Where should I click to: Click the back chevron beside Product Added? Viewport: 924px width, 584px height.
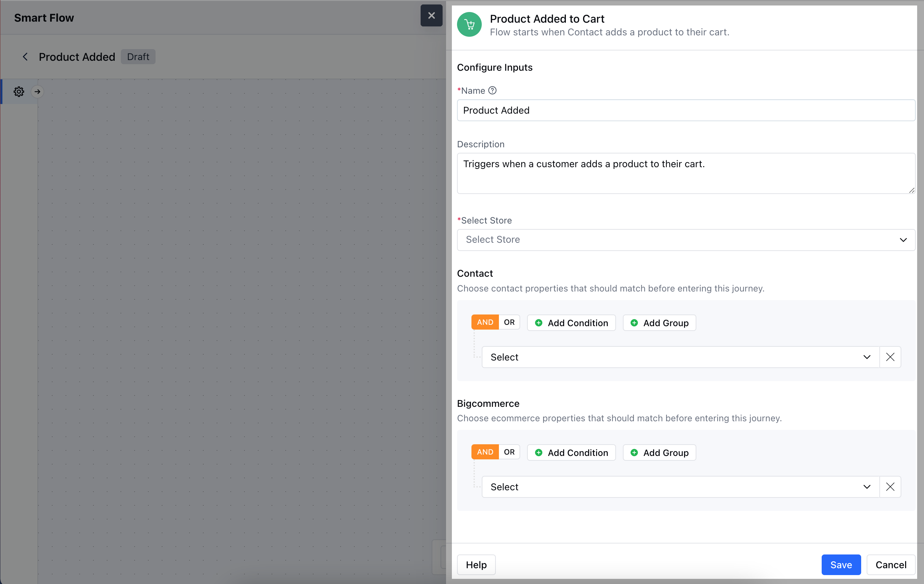[25, 57]
